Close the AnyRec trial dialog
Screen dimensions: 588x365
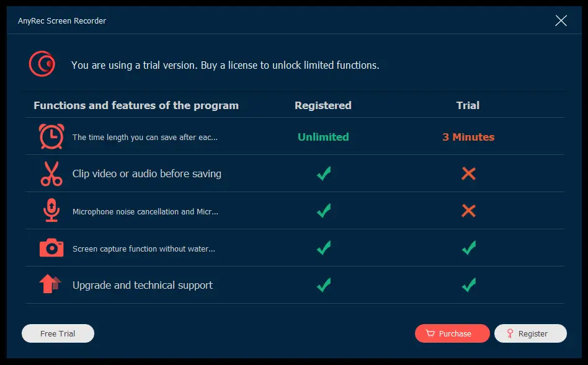coord(561,20)
